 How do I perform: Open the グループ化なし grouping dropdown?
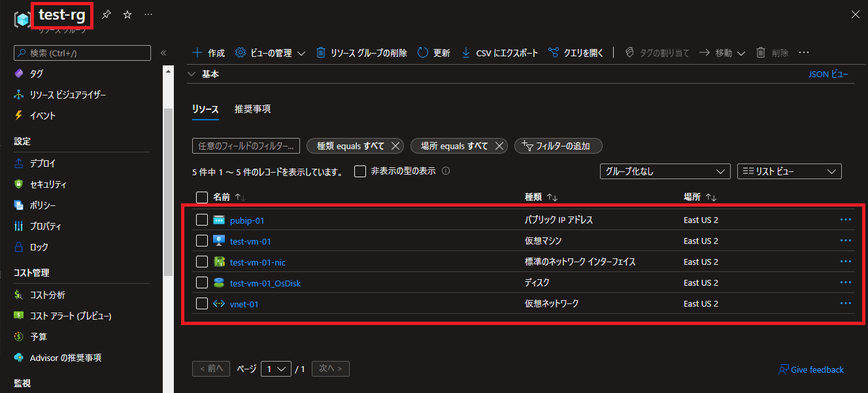coord(665,171)
